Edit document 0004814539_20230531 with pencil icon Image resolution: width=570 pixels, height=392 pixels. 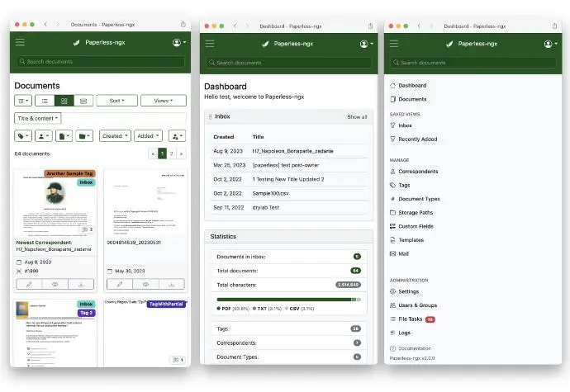[x=120, y=284]
